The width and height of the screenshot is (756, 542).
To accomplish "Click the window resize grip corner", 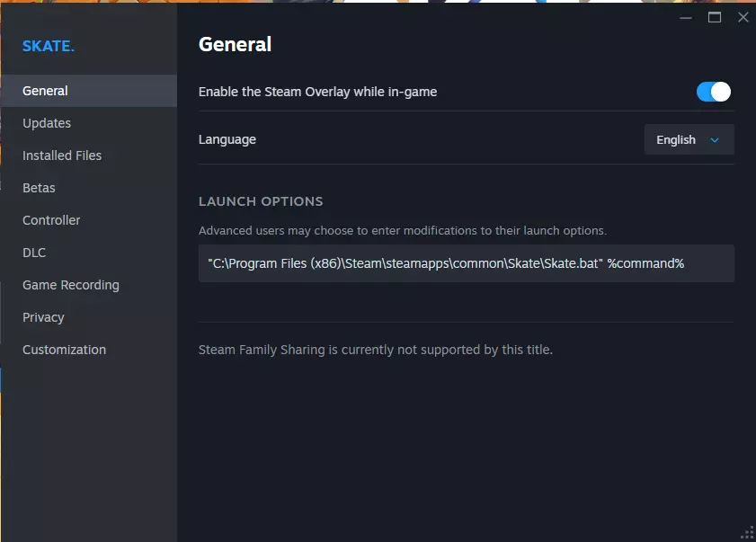I will 747,533.
